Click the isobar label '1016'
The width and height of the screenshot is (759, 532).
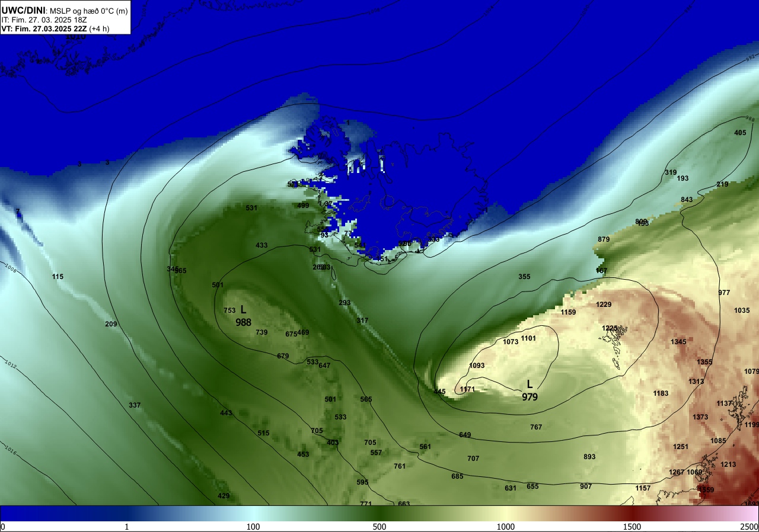11,451
